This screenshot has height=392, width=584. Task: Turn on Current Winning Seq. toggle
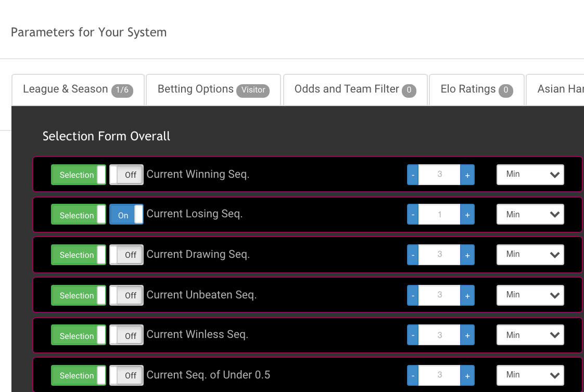[126, 175]
